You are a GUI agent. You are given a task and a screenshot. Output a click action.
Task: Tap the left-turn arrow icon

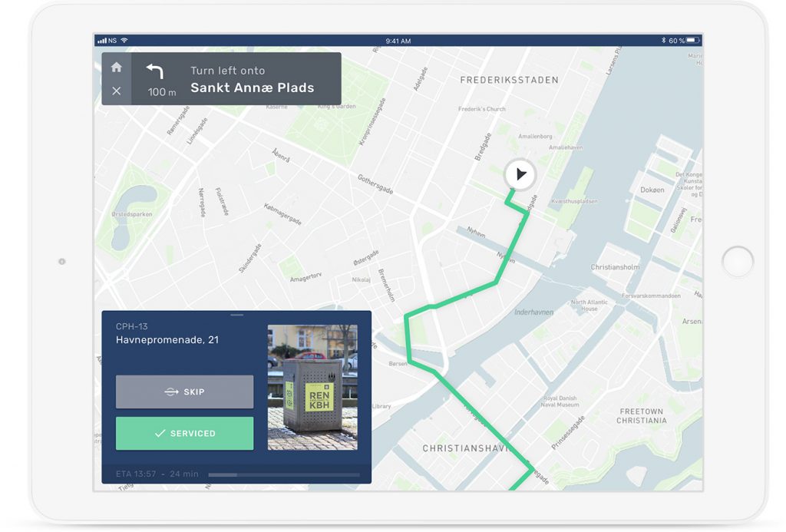click(x=156, y=71)
